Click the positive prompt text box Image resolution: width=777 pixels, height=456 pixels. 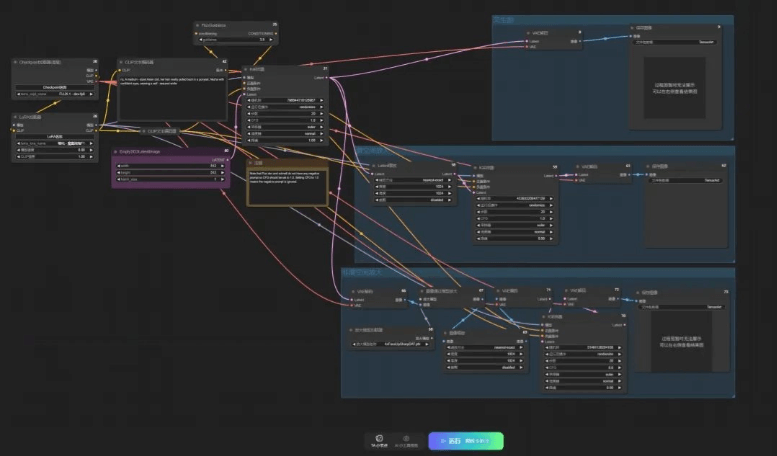[x=172, y=95]
